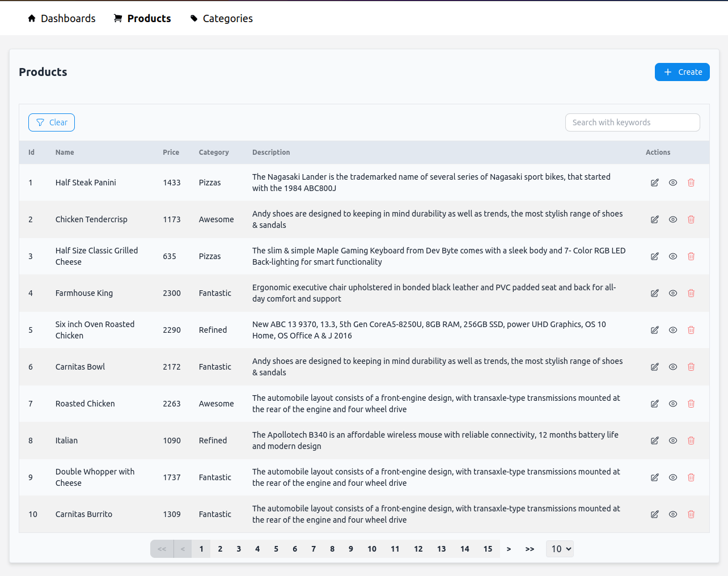
Task: Click the filter icon inside the Clear button
Action: click(x=40, y=122)
